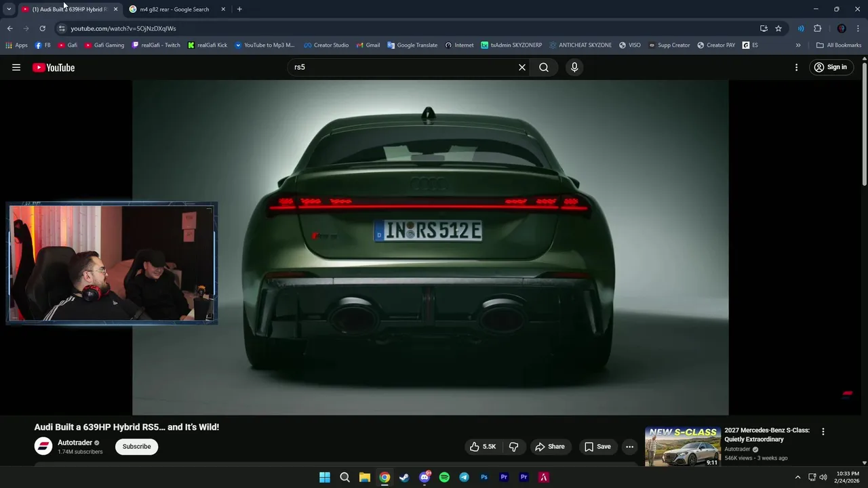Save the video to a playlist
Viewport: 868px width, 488px height.
coord(597,447)
